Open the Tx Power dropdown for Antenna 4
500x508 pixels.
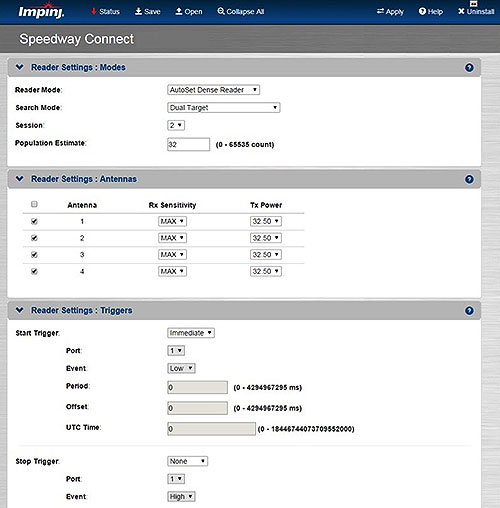[x=266, y=271]
